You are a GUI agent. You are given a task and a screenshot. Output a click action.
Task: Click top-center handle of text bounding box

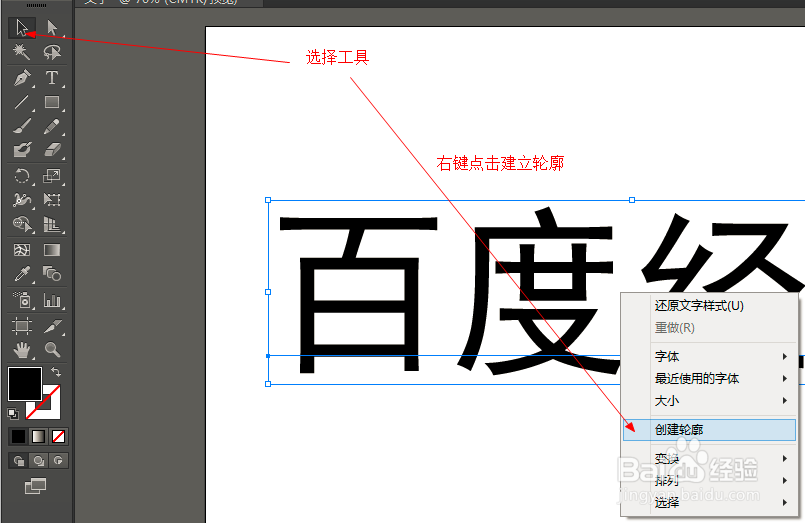pos(632,200)
